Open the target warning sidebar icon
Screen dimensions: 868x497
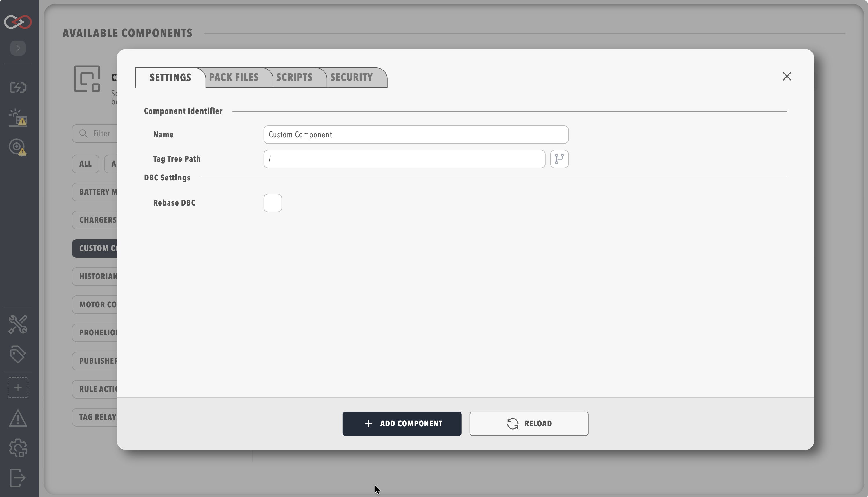point(18,147)
